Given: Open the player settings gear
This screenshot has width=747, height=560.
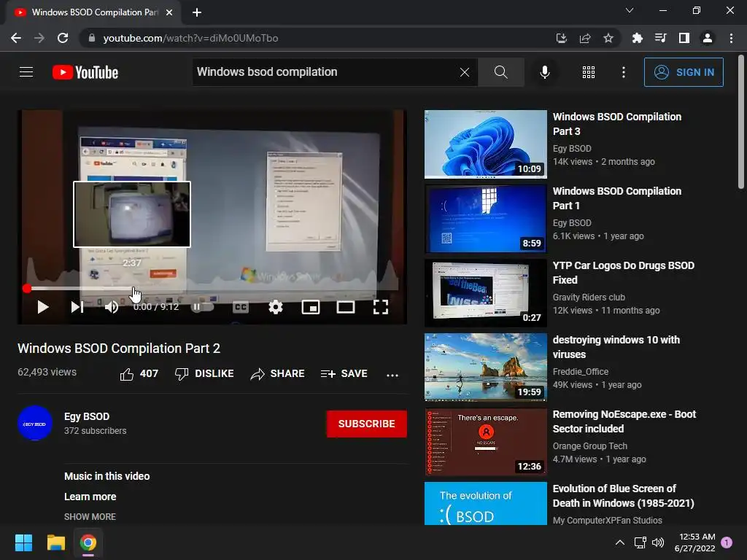Looking at the screenshot, I should pos(275,307).
